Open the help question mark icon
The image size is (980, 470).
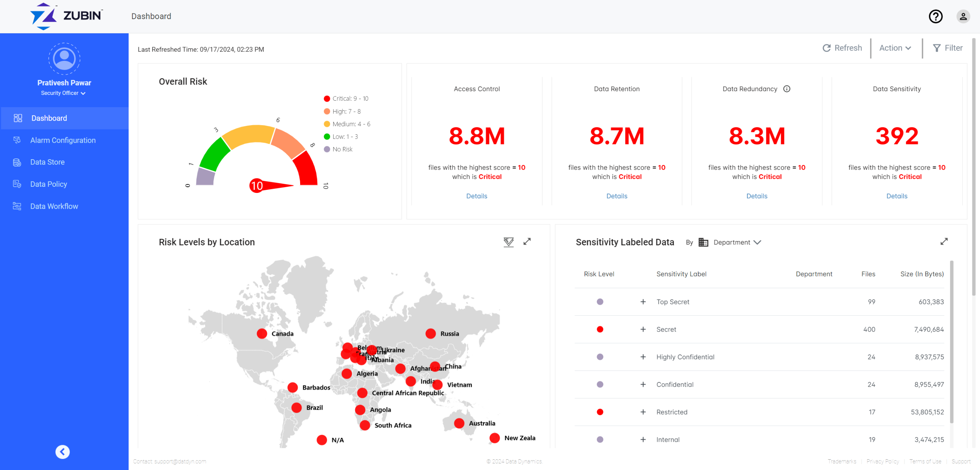pyautogui.click(x=935, y=16)
